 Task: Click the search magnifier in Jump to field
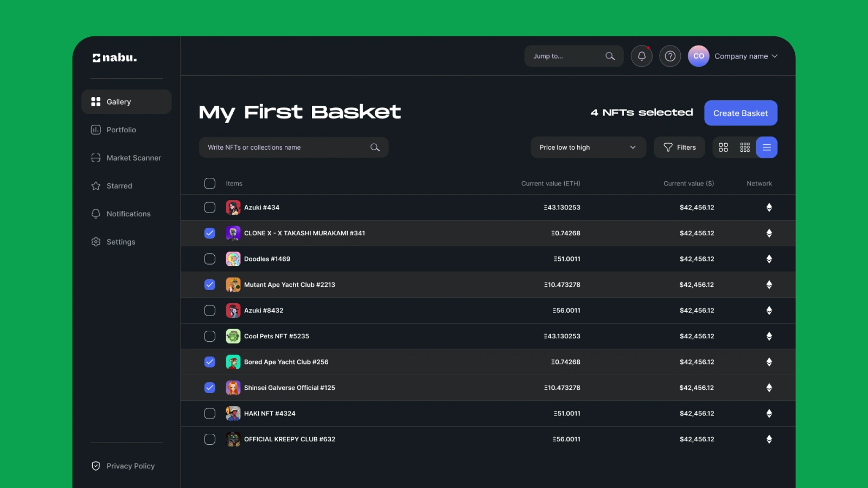[610, 56]
